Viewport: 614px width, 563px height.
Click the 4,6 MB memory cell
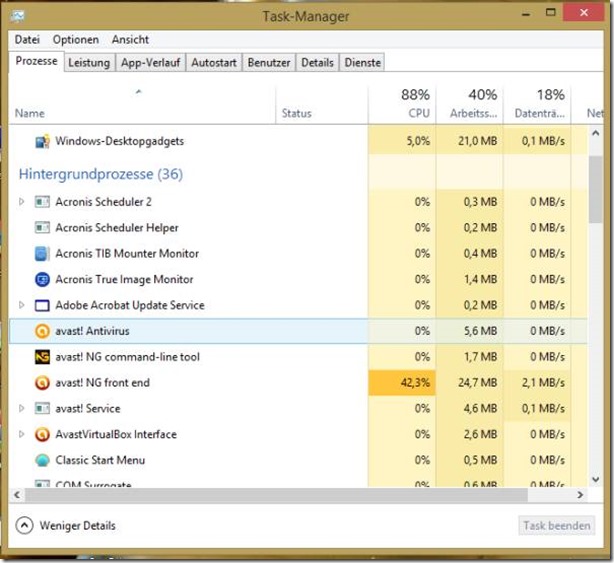tap(470, 408)
